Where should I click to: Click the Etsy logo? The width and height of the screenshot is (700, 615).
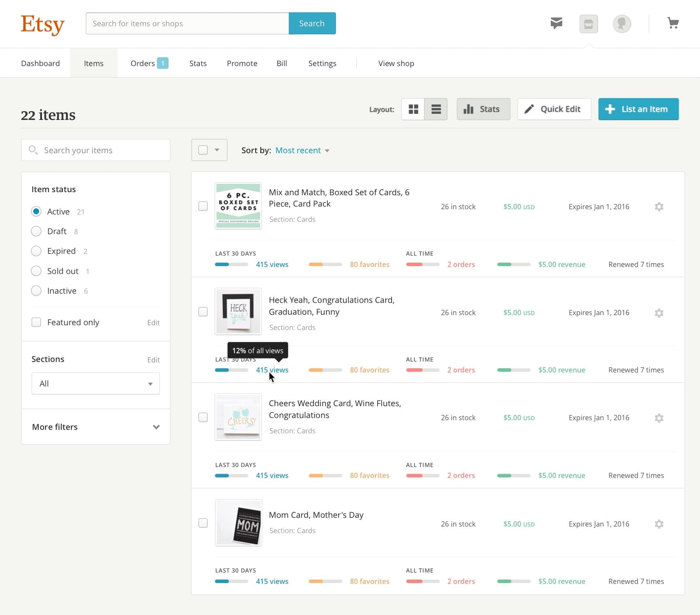point(43,24)
